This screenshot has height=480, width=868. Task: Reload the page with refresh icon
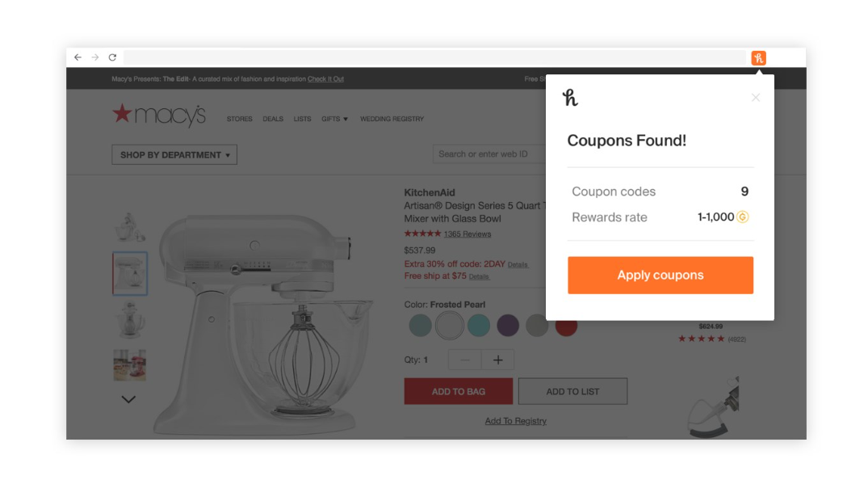click(112, 57)
